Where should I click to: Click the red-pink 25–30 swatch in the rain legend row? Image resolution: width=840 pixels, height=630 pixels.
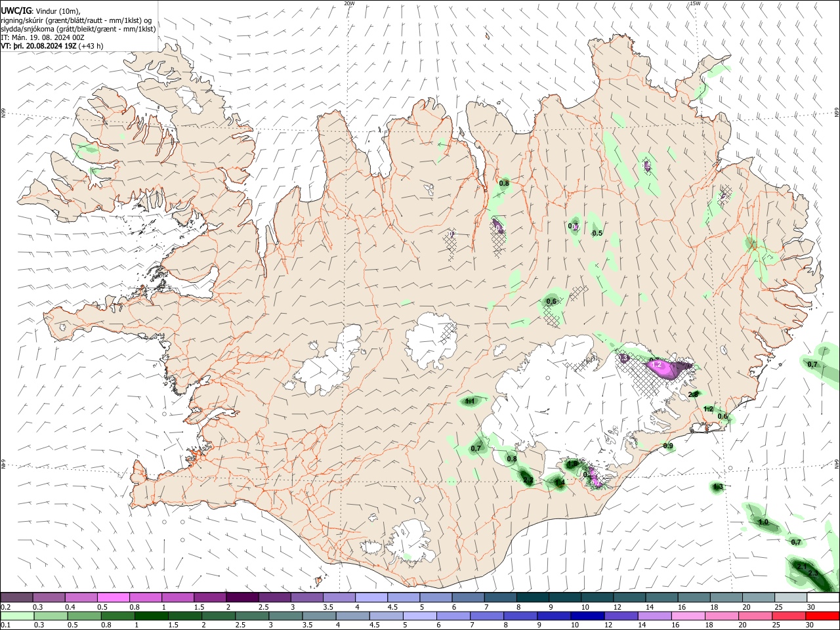click(x=789, y=616)
